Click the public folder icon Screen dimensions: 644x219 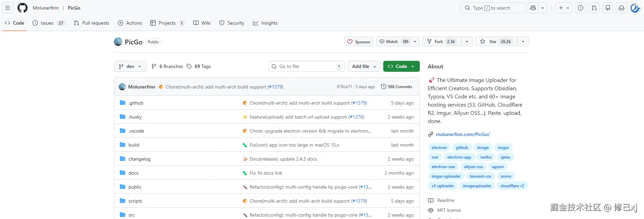(123, 187)
